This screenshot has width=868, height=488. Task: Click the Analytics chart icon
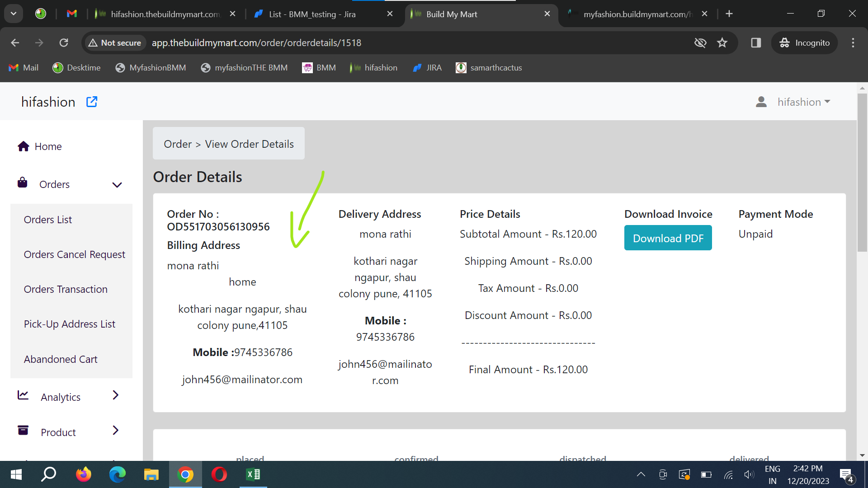pyautogui.click(x=23, y=395)
